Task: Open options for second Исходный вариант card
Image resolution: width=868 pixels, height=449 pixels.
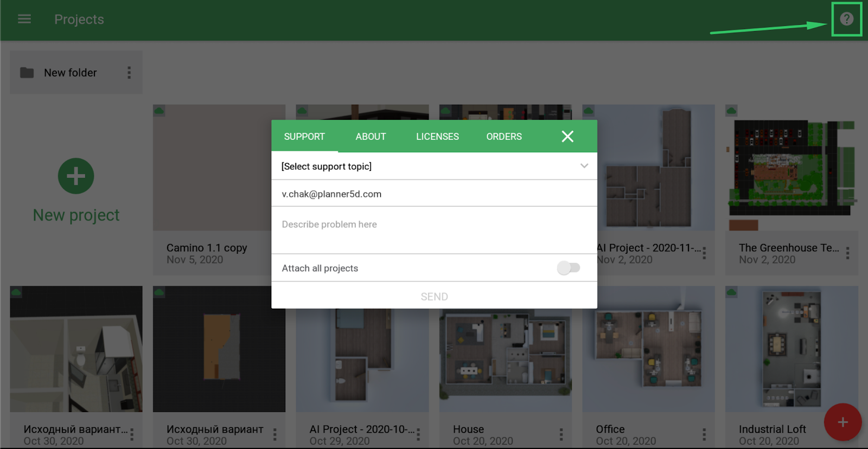Action: [x=275, y=434]
